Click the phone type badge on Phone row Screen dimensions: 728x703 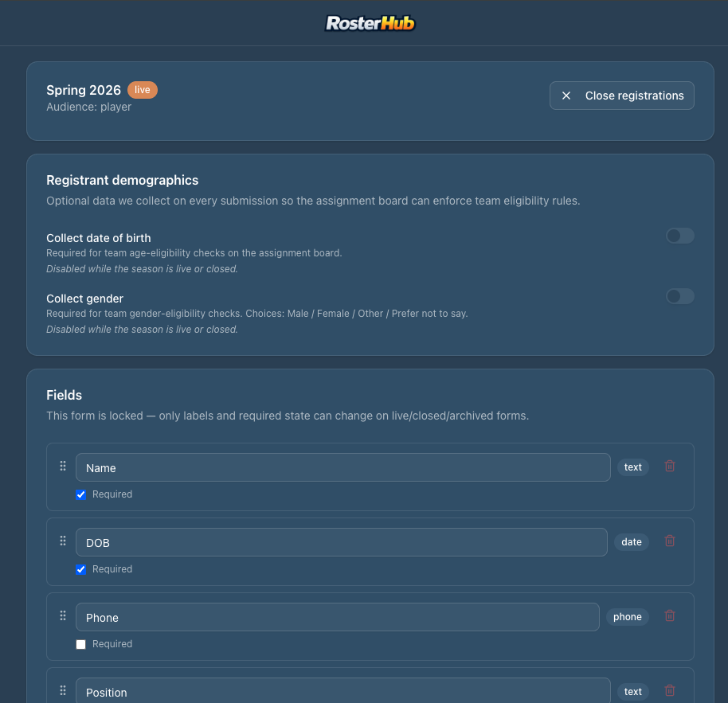pos(628,617)
